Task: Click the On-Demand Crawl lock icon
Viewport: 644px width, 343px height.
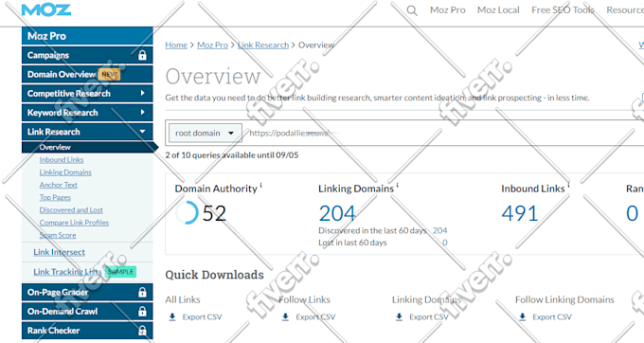Action: (142, 312)
